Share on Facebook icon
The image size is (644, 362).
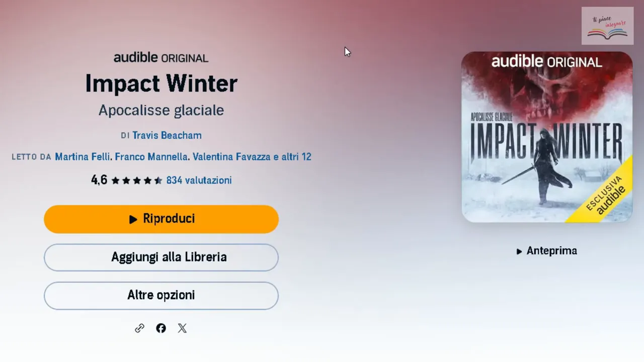pos(161,328)
